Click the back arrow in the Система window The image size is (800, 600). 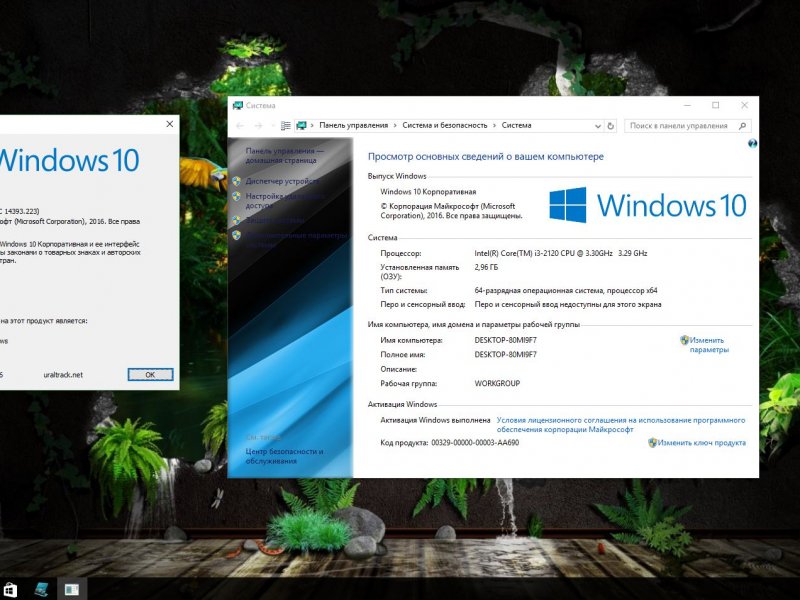(x=240, y=126)
